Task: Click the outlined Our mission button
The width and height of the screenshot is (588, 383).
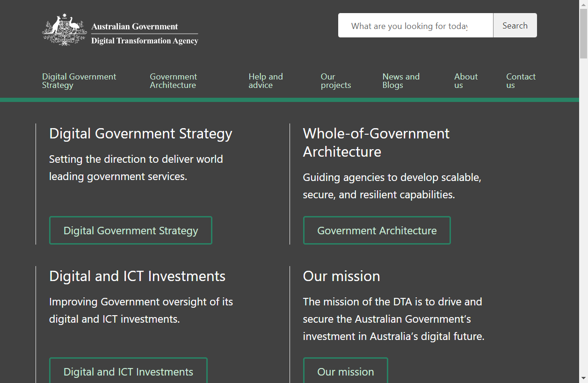Action: 345,371
